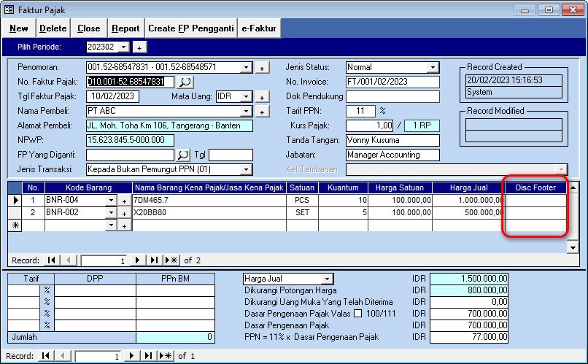Click the e-Faktur toolbar button
588x364 pixels.
(260, 28)
